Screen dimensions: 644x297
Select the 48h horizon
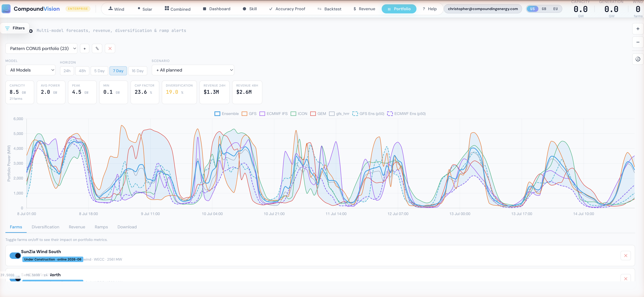pos(82,71)
